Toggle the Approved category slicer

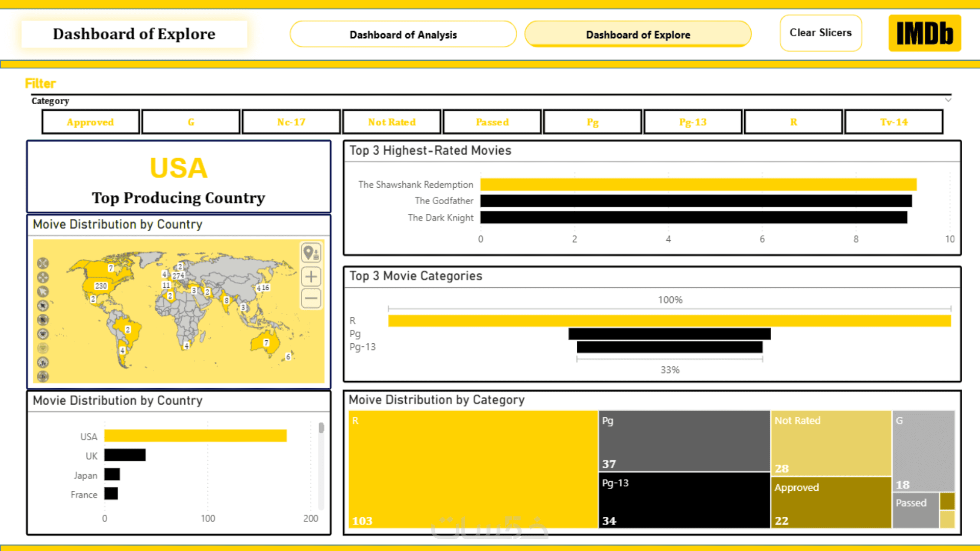90,122
